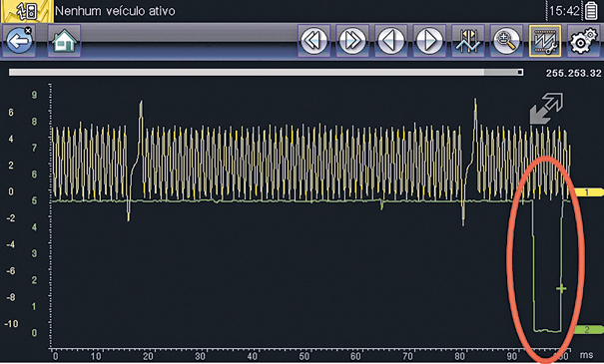Click the back arrow button
Image resolution: width=604 pixels, height=364 pixels.
tap(19, 41)
